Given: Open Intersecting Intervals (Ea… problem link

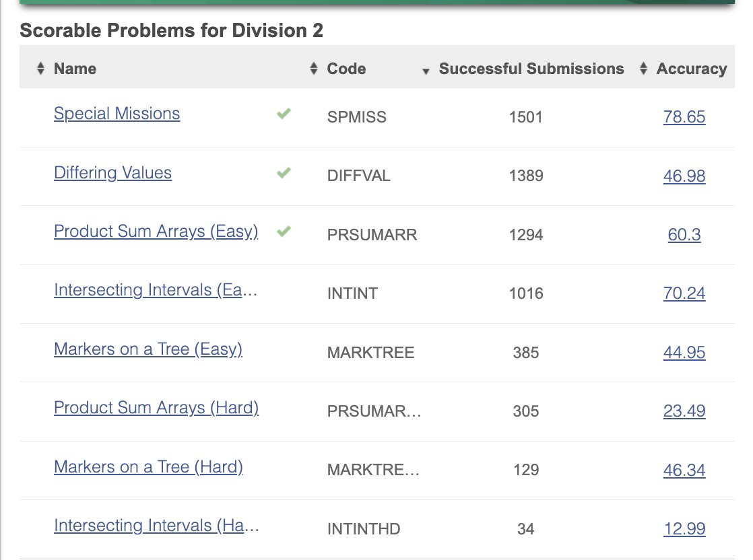Looking at the screenshot, I should pos(156,290).
